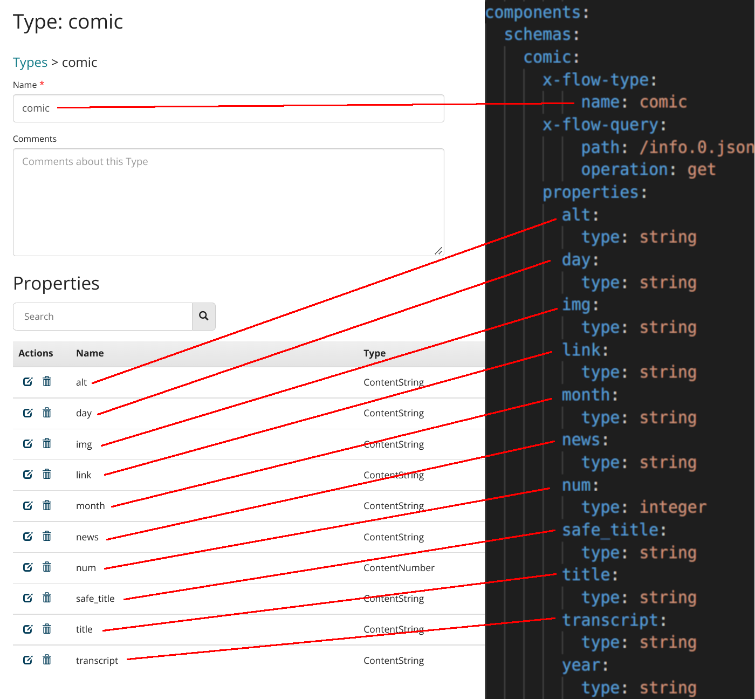The height and width of the screenshot is (700, 755).
Task: Open the Types breadcrumb link
Action: point(30,63)
